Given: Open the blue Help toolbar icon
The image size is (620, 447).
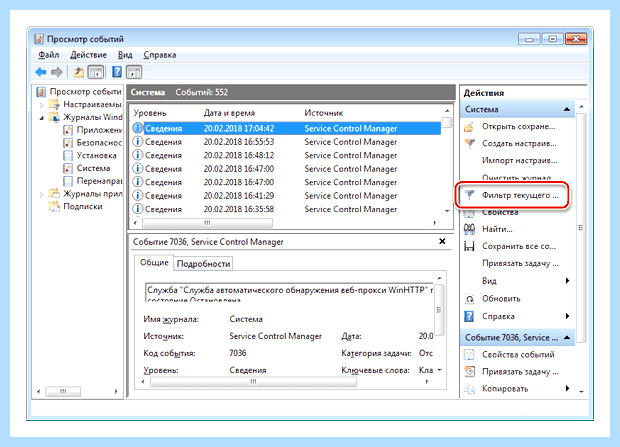Looking at the screenshot, I should (x=117, y=72).
